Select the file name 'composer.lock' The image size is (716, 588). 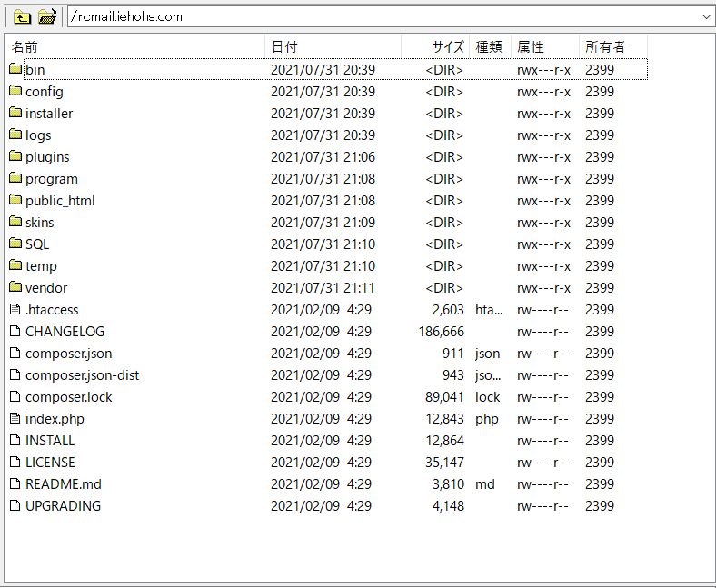tap(68, 396)
